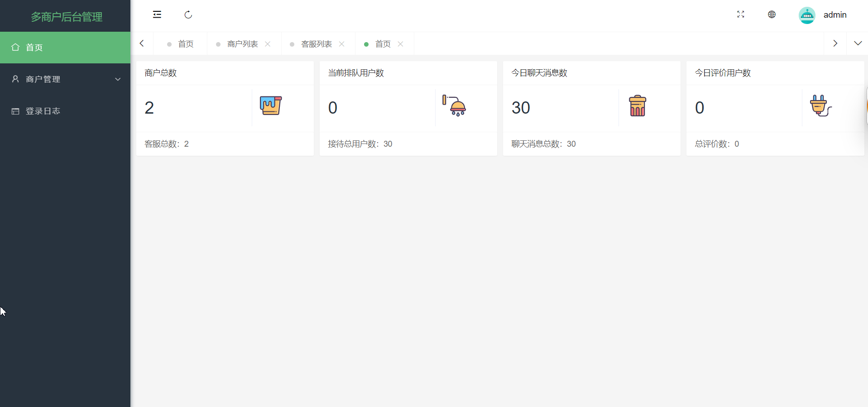Expand 商户管理 sidebar menu
Screen dimensions: 868x407
click(x=65, y=79)
